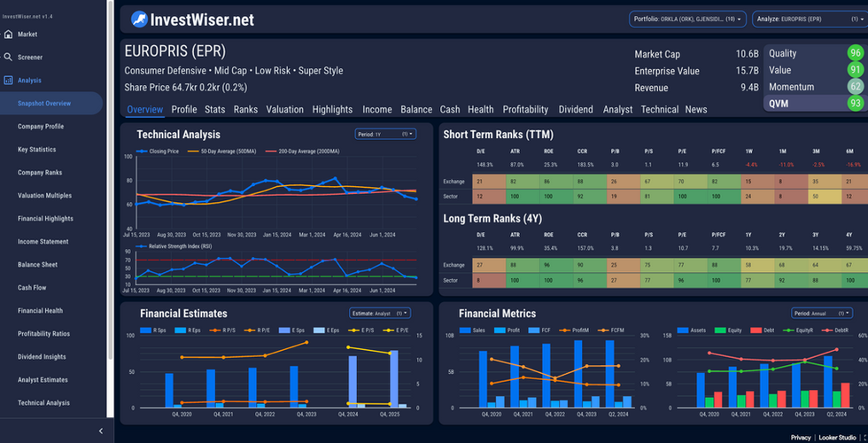Toggle the Closing Price legend series
Image resolution: width=868 pixels, height=443 pixels.
(x=159, y=151)
